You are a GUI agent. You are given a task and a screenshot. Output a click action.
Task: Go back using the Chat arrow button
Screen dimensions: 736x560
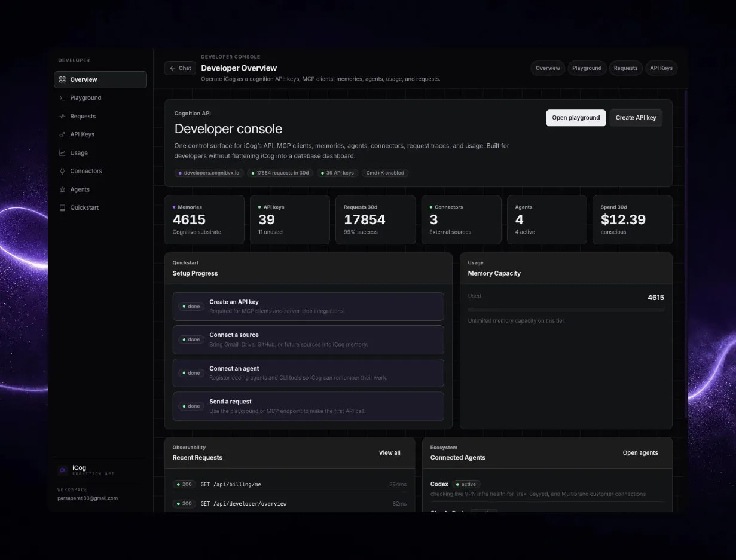click(x=180, y=68)
